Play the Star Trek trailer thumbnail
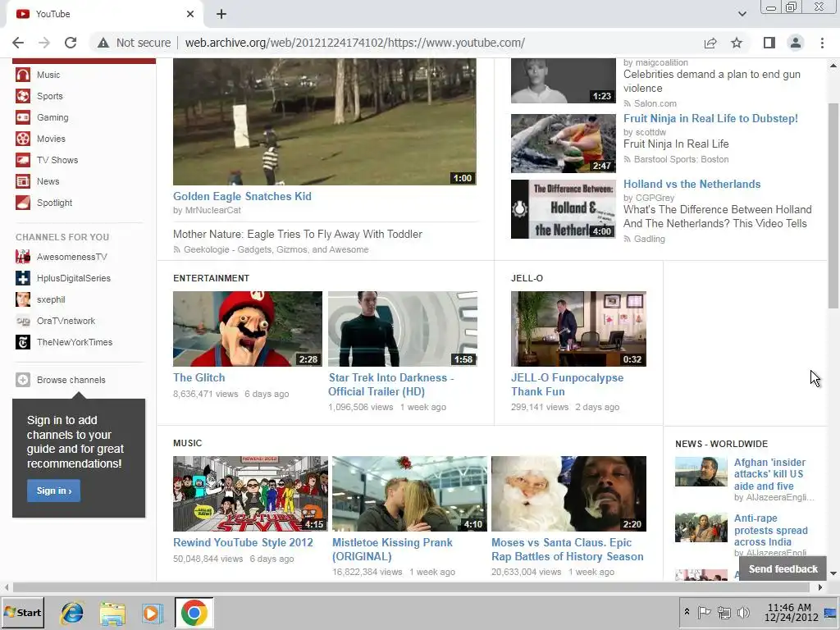Screen dimensions: 840x630 402,329
